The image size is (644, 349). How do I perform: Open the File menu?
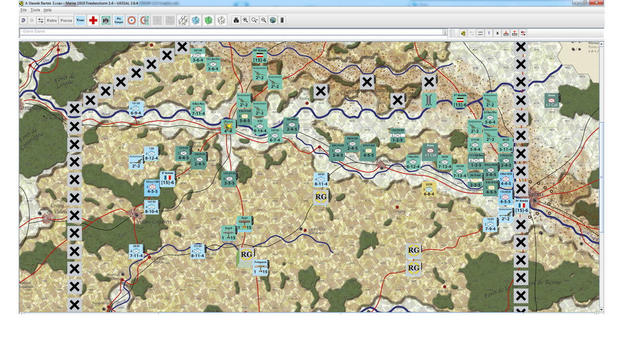23,10
